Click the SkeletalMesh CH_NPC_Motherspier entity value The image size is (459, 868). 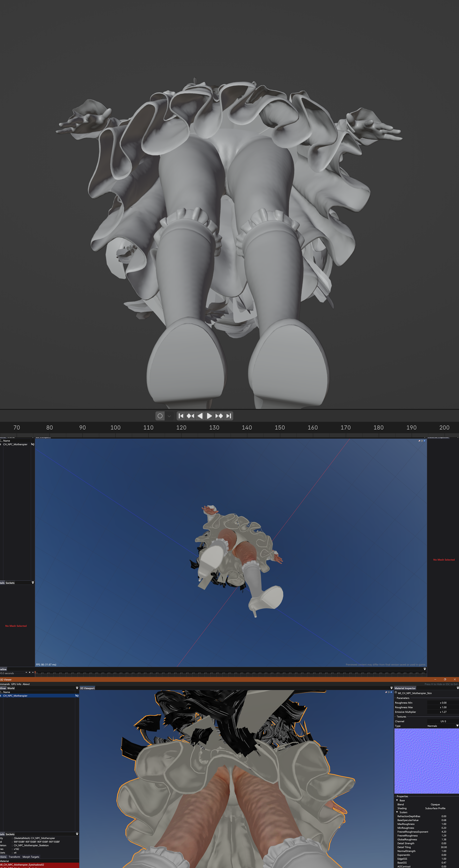click(34, 838)
